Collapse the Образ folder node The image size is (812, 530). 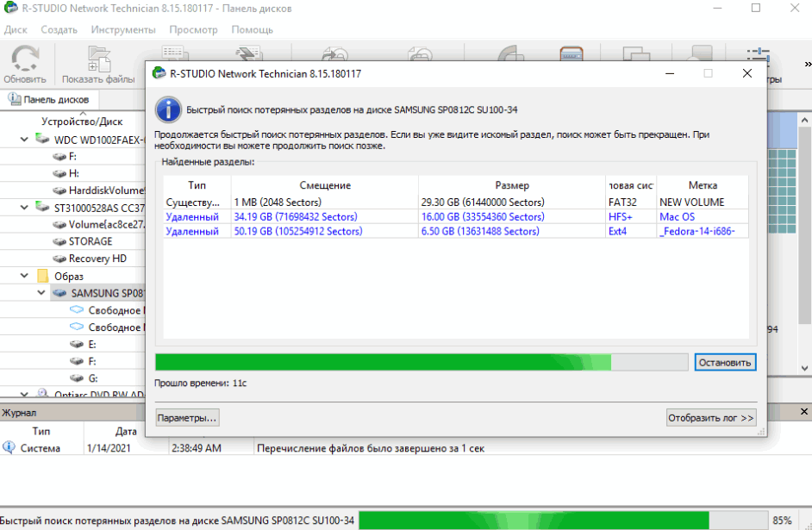(x=24, y=276)
